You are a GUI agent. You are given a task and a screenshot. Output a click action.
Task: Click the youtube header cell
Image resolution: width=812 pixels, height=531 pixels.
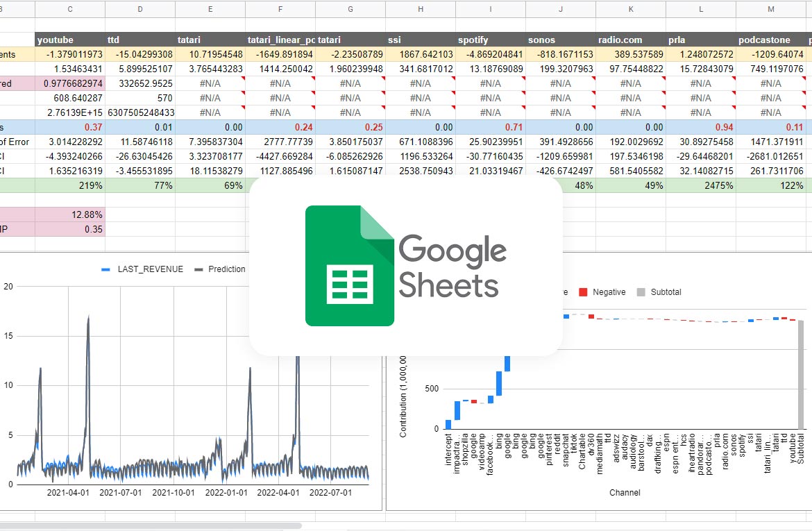click(70, 40)
